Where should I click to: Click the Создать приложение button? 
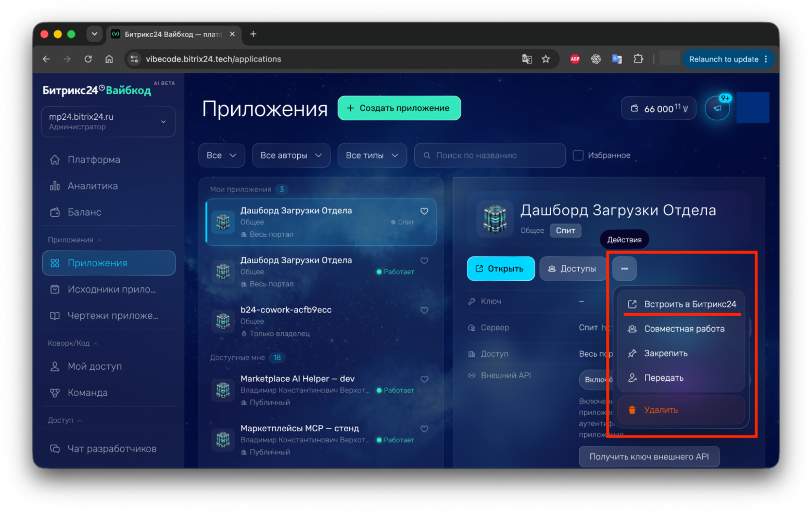coord(399,108)
